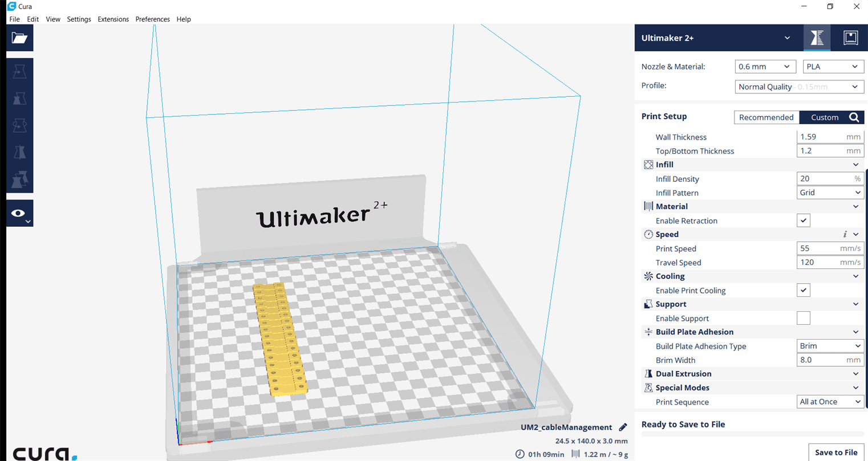Click the Print Speed value field

[x=830, y=248]
